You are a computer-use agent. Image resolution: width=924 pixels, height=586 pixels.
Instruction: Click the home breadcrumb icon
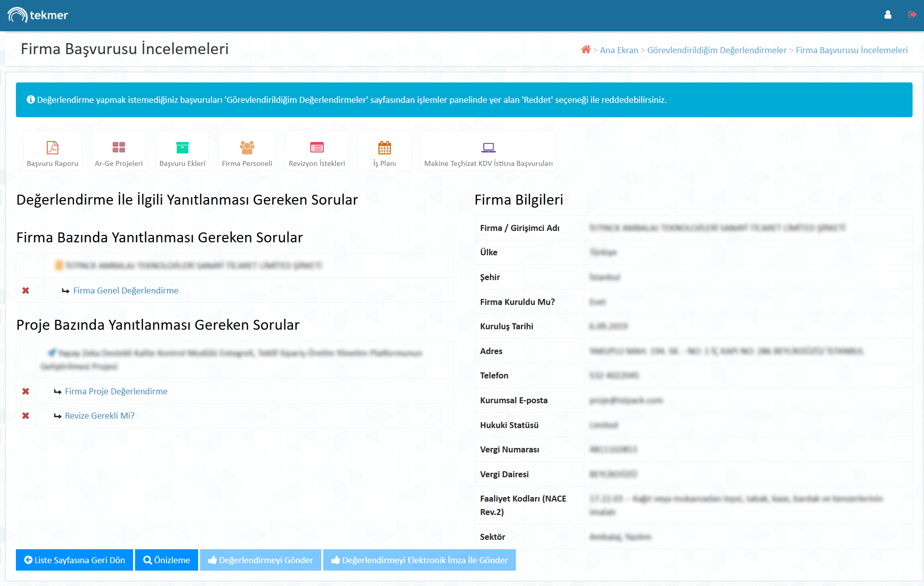(586, 50)
